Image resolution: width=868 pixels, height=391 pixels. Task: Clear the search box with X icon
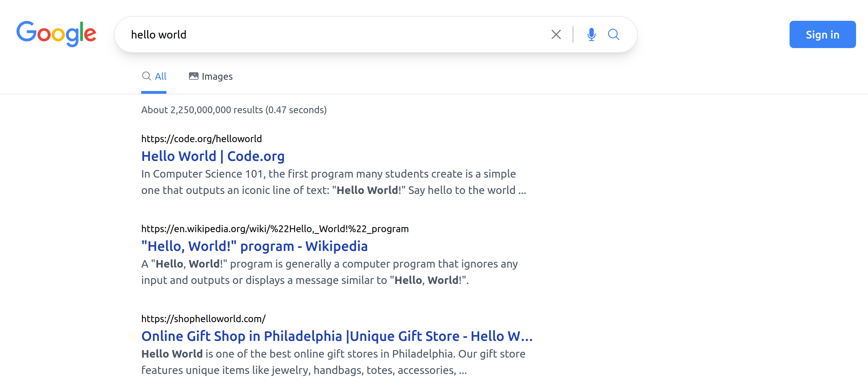point(556,34)
